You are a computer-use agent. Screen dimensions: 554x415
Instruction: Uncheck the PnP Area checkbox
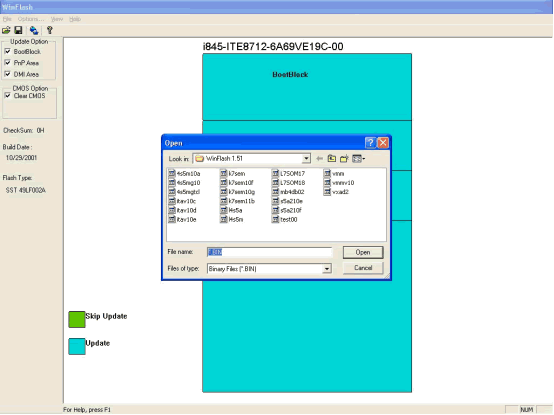pos(7,63)
